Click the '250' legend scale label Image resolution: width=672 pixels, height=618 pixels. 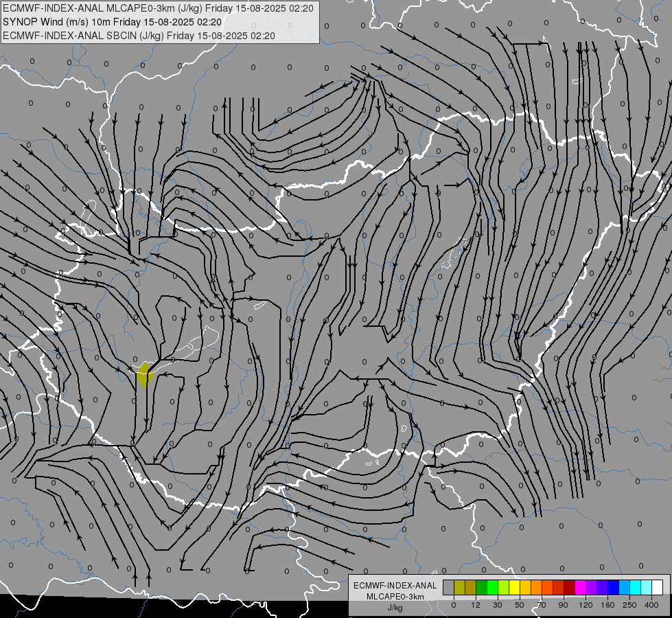[x=629, y=605]
